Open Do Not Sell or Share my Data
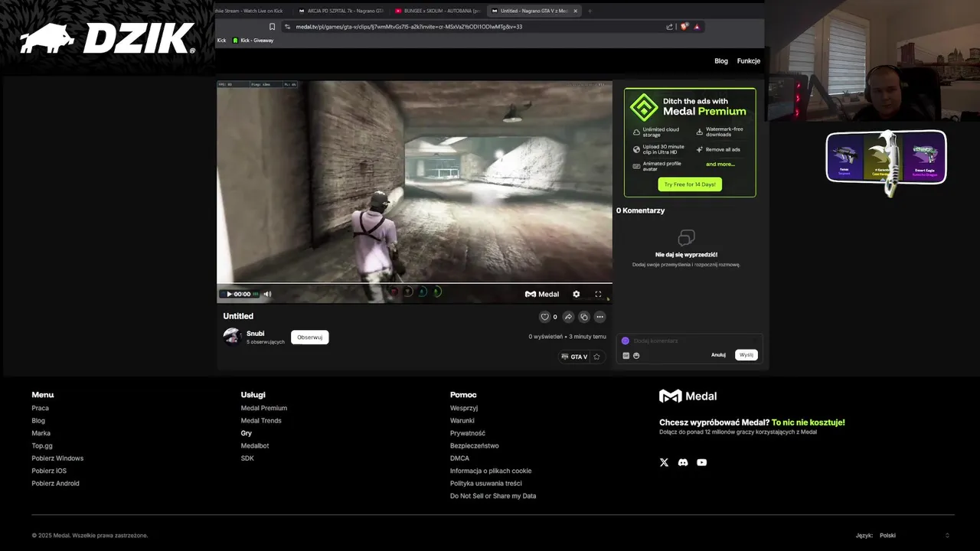980x551 pixels. pyautogui.click(x=493, y=496)
